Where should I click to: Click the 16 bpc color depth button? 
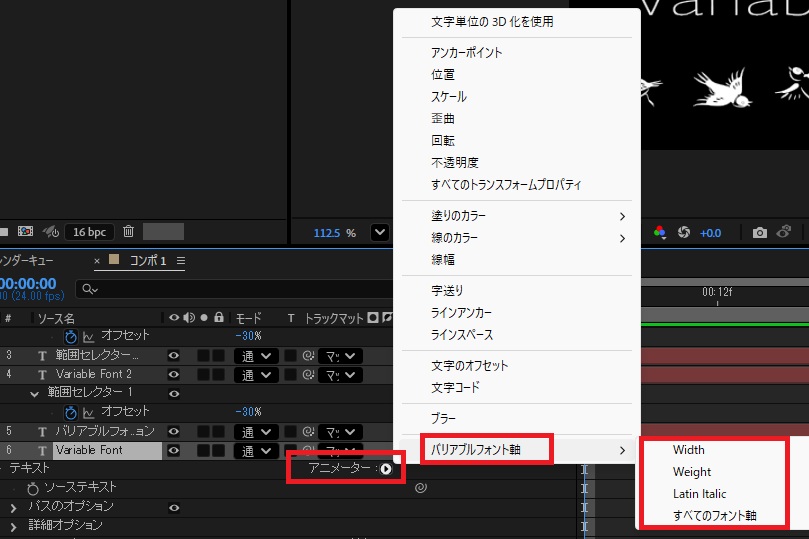[89, 232]
